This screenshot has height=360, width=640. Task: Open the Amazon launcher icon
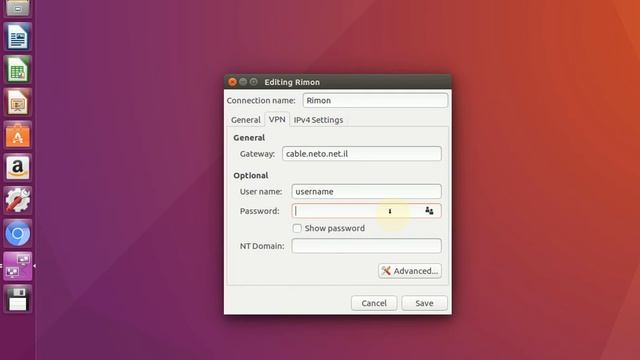pyautogui.click(x=18, y=168)
